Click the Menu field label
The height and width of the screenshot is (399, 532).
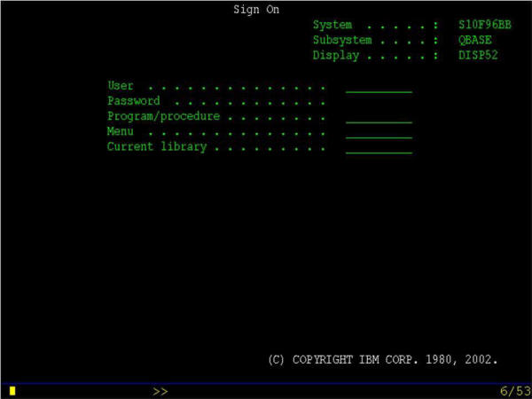tap(121, 131)
